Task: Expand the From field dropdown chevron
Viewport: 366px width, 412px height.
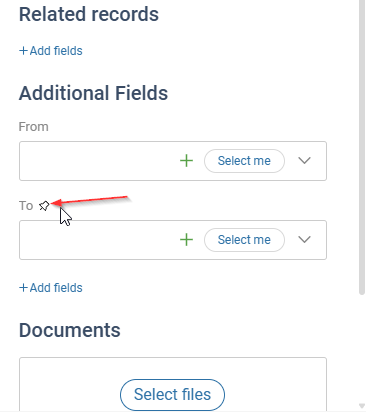Action: click(304, 161)
